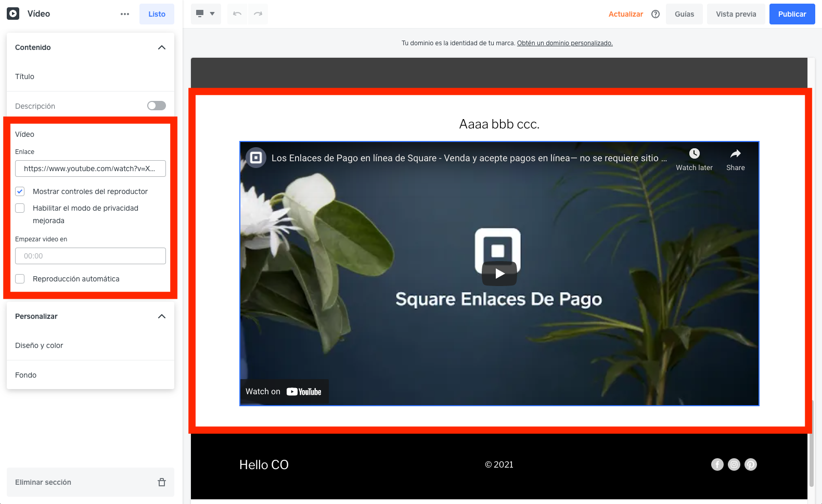This screenshot has width=822, height=504.
Task: Click the video Enlace URL field
Action: coord(91,169)
